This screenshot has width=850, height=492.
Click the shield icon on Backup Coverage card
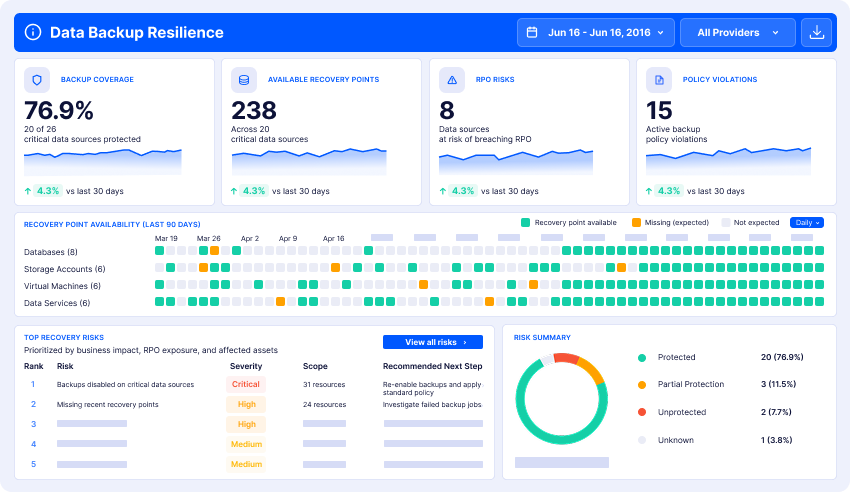(x=37, y=80)
